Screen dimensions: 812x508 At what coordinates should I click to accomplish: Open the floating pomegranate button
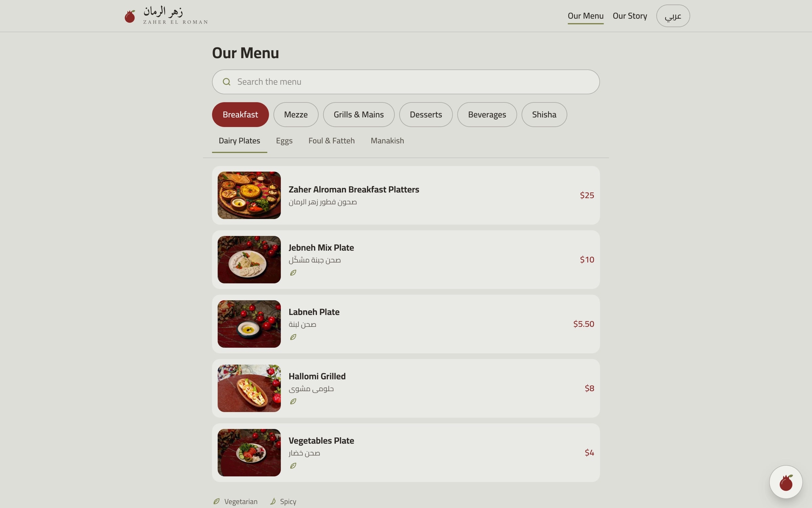pos(786,482)
